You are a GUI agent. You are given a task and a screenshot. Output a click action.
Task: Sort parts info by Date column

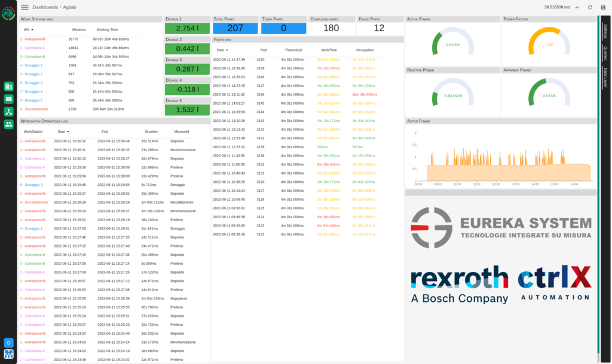pos(222,50)
